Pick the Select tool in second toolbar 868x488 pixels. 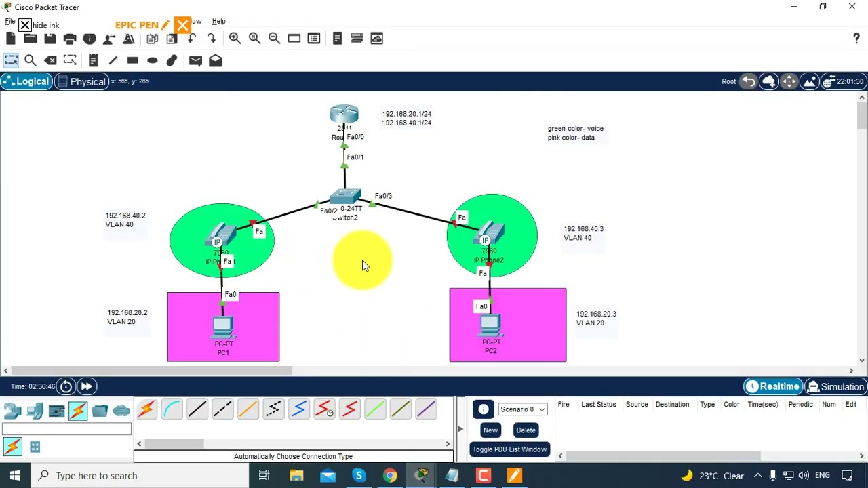pos(11,60)
